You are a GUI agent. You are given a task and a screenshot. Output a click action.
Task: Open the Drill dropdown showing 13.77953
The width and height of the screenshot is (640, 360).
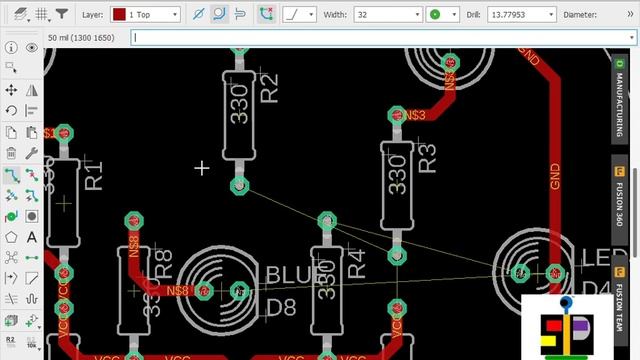522,15
